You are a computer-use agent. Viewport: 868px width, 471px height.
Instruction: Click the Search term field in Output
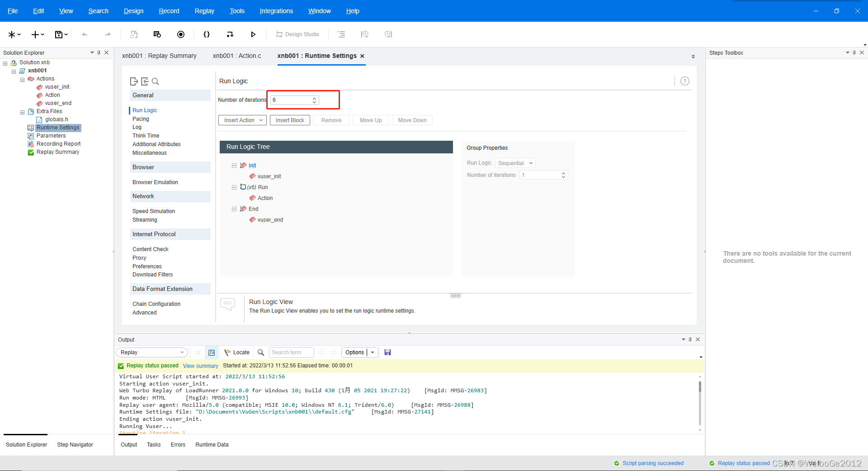(x=292, y=352)
